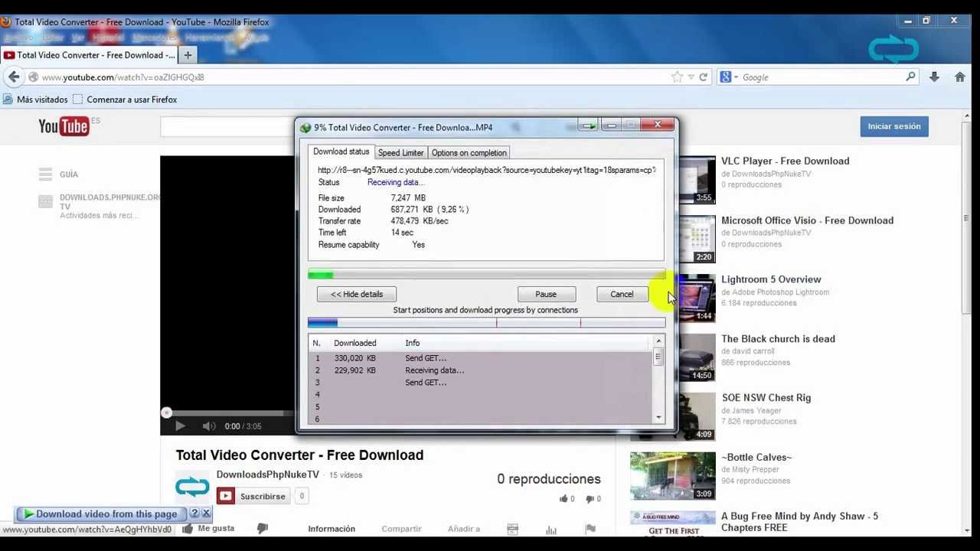Switch to Información tab

(x=332, y=529)
